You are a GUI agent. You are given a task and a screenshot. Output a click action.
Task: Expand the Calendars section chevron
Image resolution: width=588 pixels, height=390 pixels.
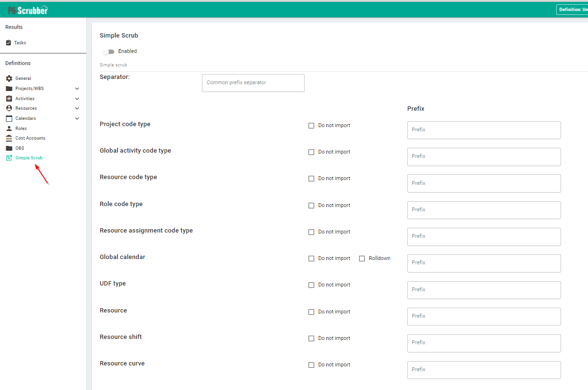77,118
